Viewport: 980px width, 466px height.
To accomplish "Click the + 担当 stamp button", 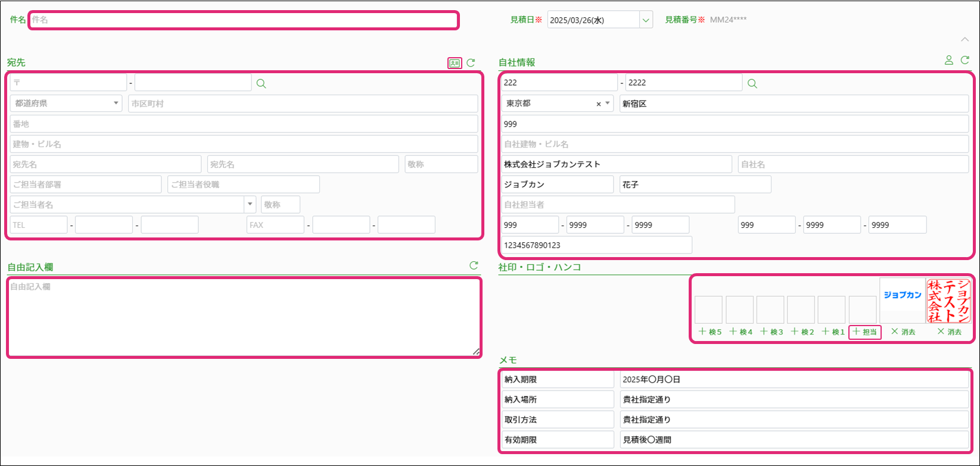I will (864, 331).
